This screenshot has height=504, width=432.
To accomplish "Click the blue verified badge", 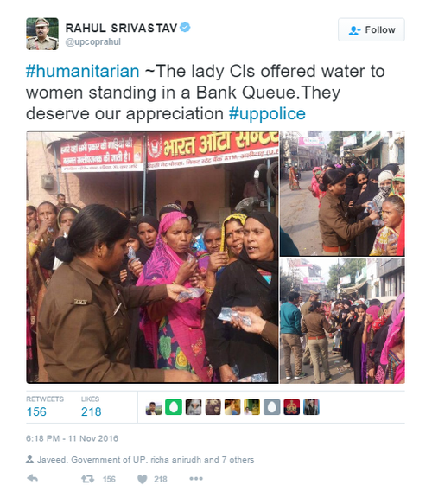I will [x=185, y=28].
